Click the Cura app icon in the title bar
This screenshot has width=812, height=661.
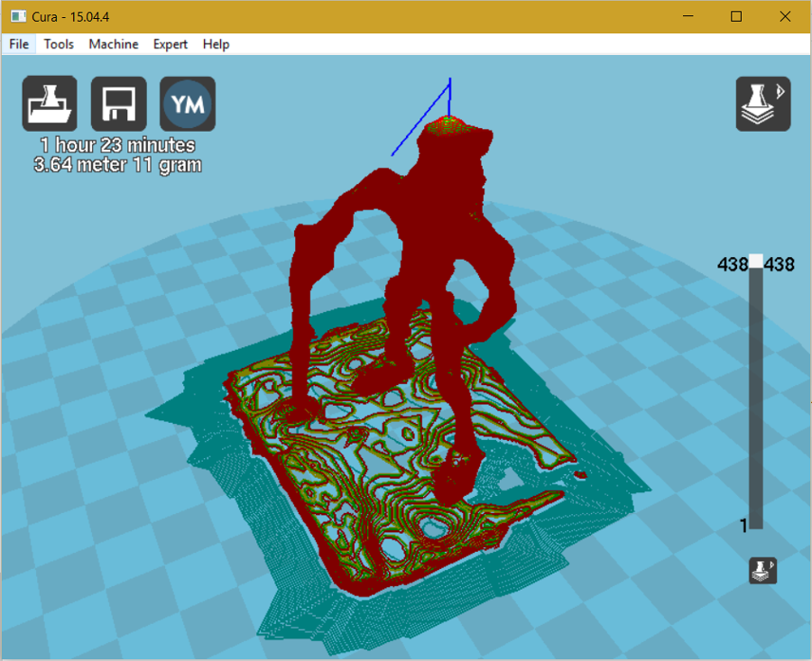pyautogui.click(x=19, y=16)
